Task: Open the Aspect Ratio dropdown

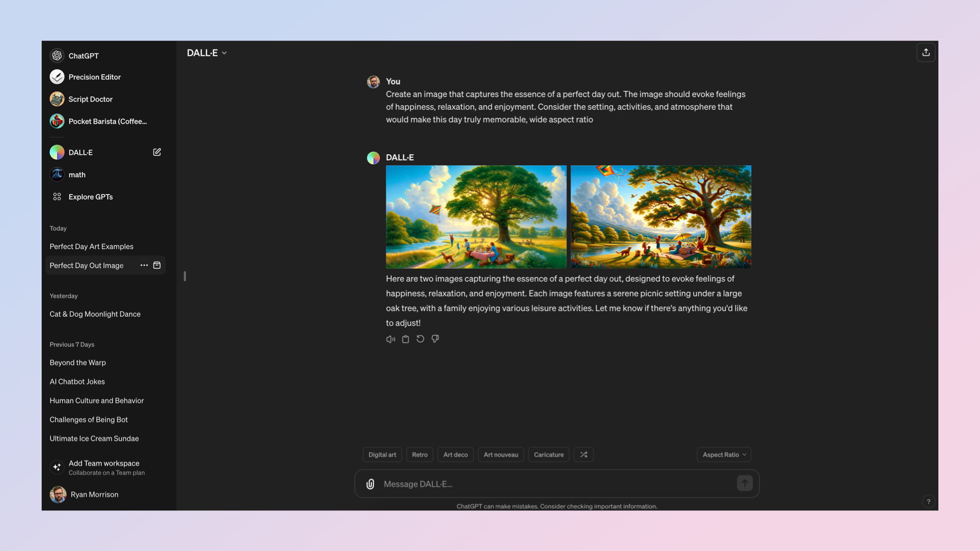Action: coord(724,455)
